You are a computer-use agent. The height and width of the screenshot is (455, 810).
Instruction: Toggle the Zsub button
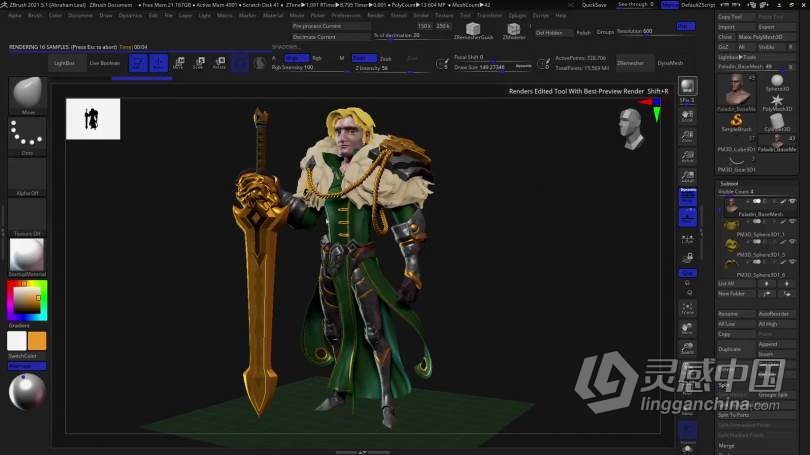385,58
